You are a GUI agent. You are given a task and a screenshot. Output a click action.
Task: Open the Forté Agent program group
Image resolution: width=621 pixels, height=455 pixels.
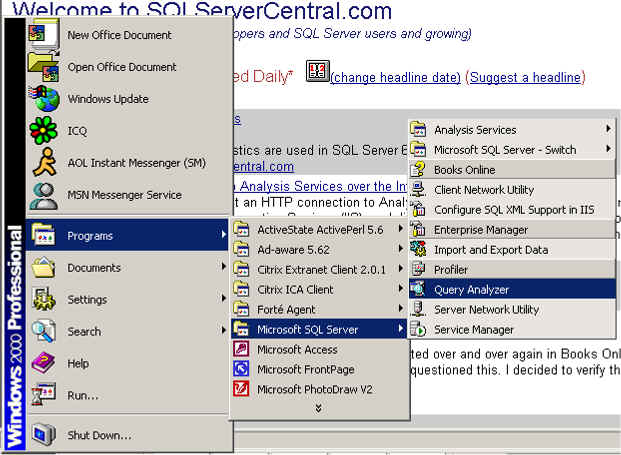[319, 309]
